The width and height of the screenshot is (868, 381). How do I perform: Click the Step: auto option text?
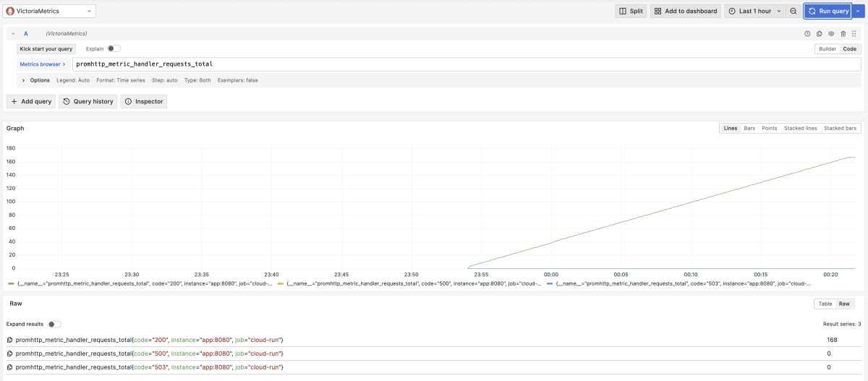pyautogui.click(x=164, y=80)
